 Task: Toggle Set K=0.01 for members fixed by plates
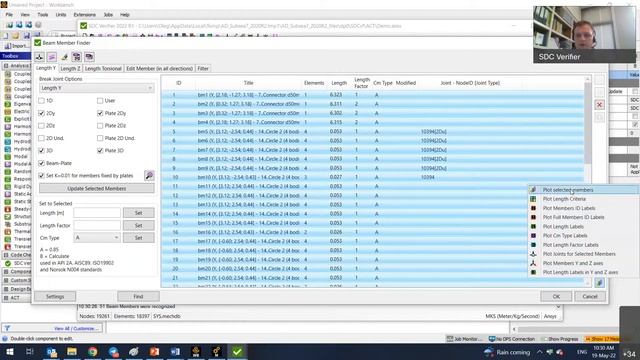[x=41, y=176]
